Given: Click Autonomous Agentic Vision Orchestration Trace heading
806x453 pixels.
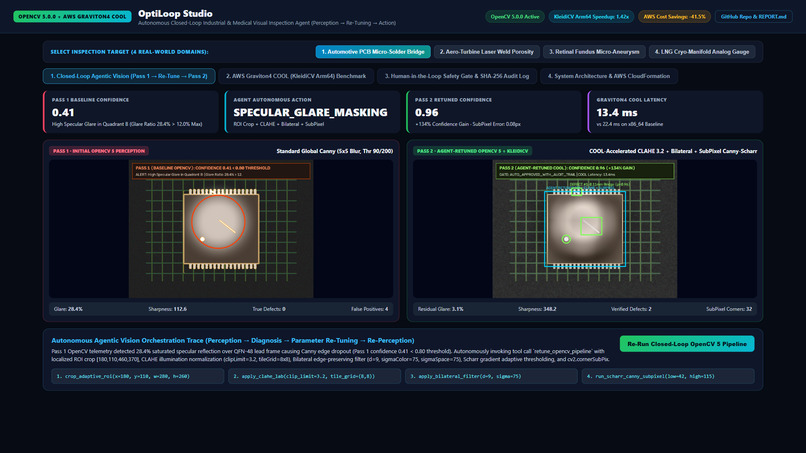Looking at the screenshot, I should coord(233,340).
